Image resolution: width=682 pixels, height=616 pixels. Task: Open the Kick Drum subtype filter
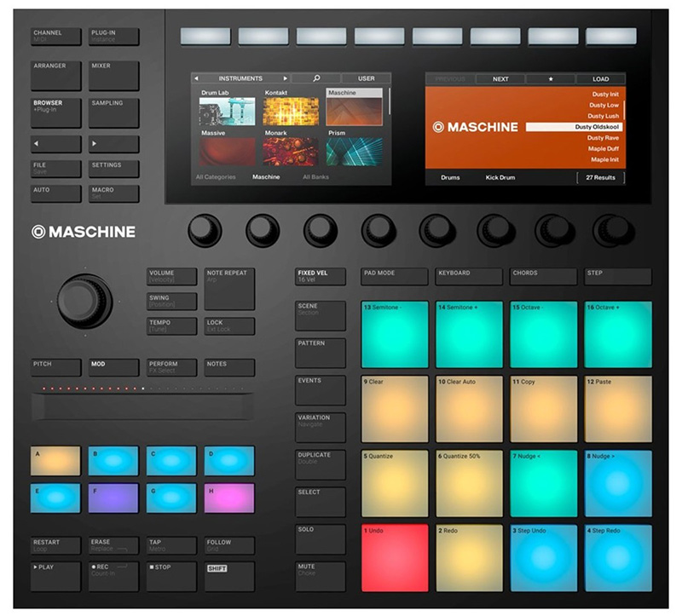500,177
